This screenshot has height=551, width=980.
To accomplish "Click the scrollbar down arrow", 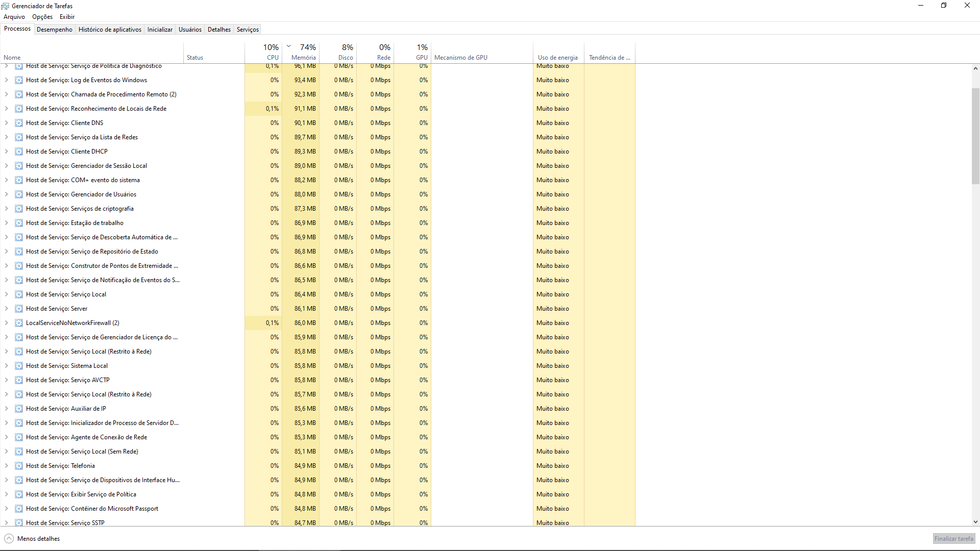I will [x=975, y=522].
